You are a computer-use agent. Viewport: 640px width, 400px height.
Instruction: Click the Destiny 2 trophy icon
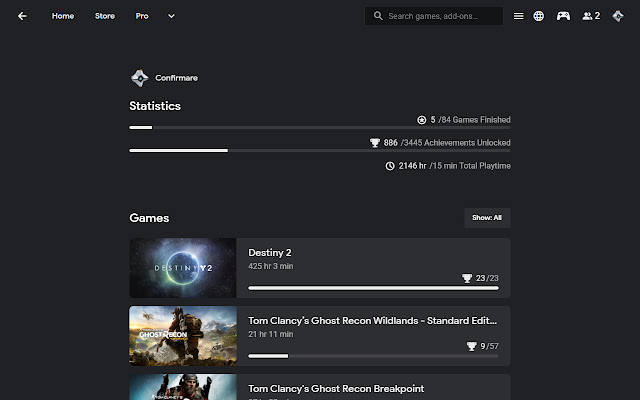[x=467, y=278]
